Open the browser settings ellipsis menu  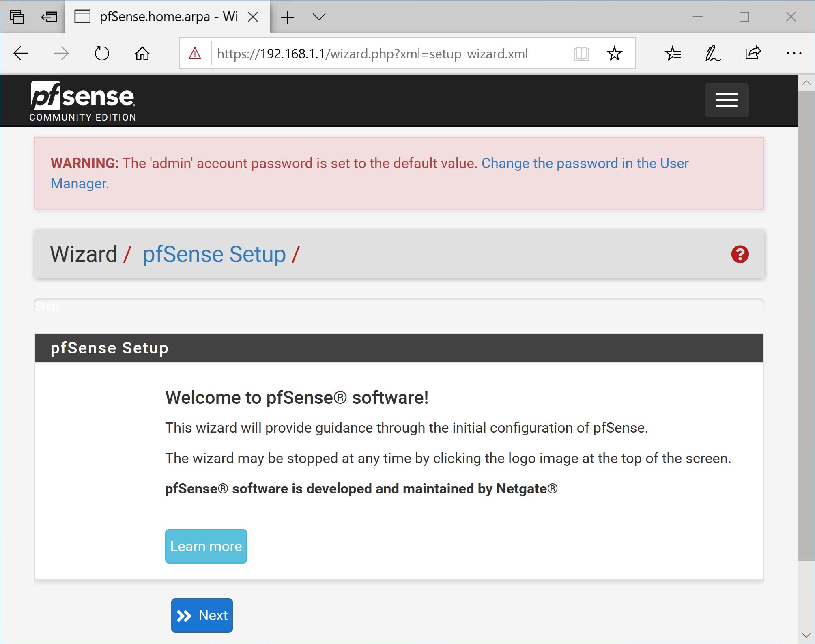tap(794, 52)
